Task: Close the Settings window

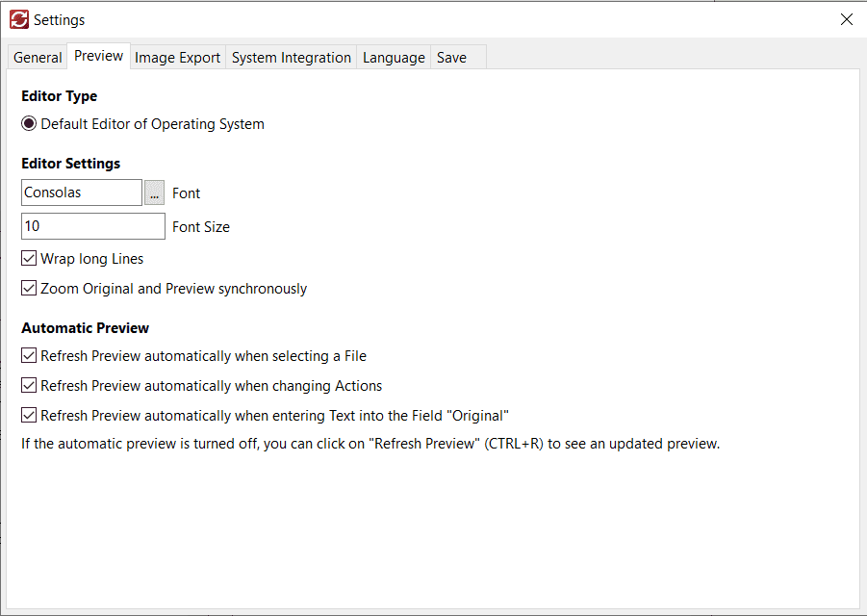Action: 846,19
